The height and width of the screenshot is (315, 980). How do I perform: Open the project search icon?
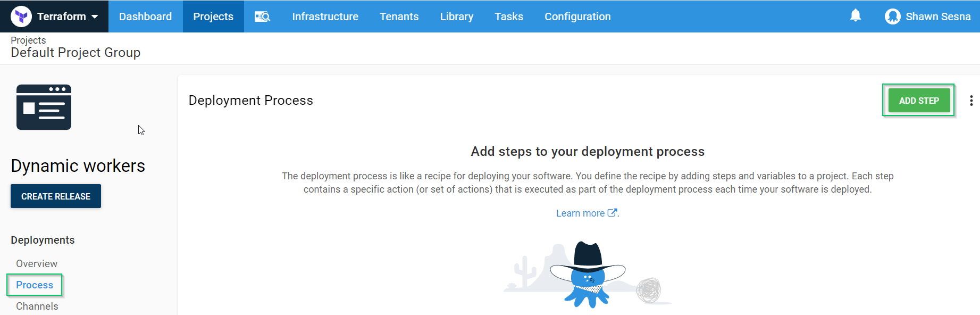point(262,16)
